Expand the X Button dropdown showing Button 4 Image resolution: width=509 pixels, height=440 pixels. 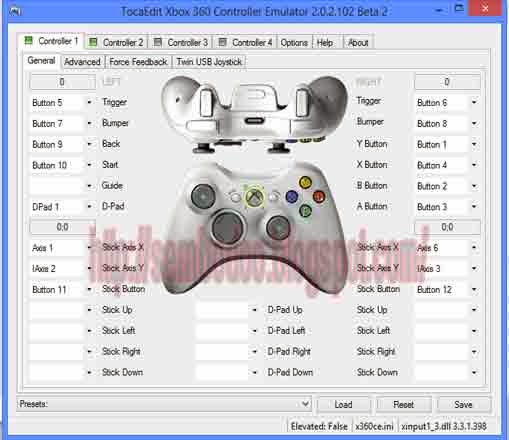point(474,165)
